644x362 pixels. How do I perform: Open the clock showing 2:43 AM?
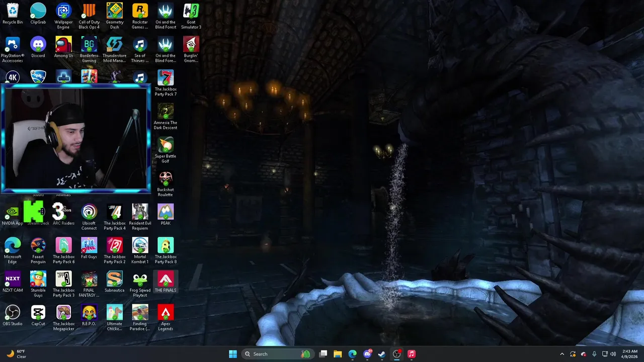629,354
